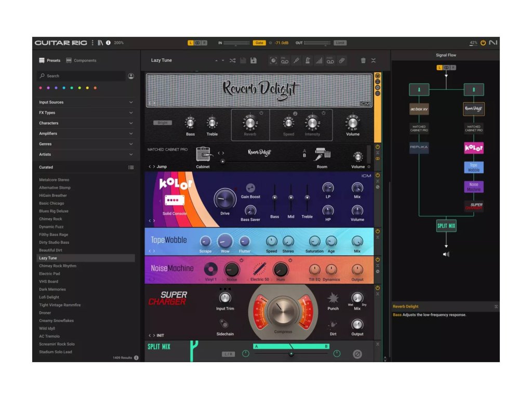Screen dimensions: 532x399
Task: Click the preset volume bars icon
Action: tap(319, 60)
